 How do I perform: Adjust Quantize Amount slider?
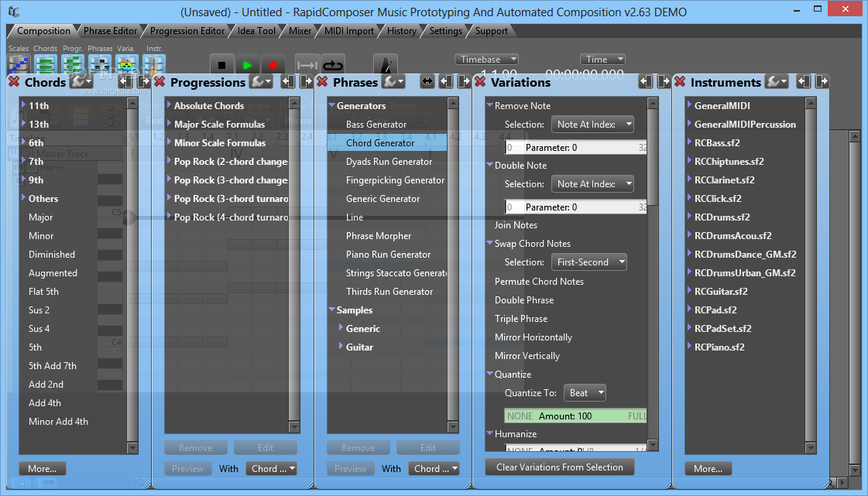[x=576, y=416]
